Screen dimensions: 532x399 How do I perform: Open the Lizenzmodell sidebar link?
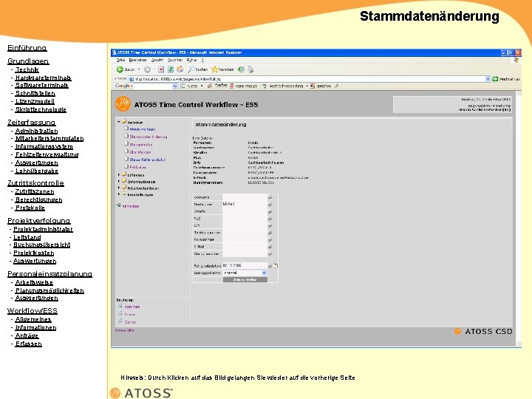click(x=35, y=101)
